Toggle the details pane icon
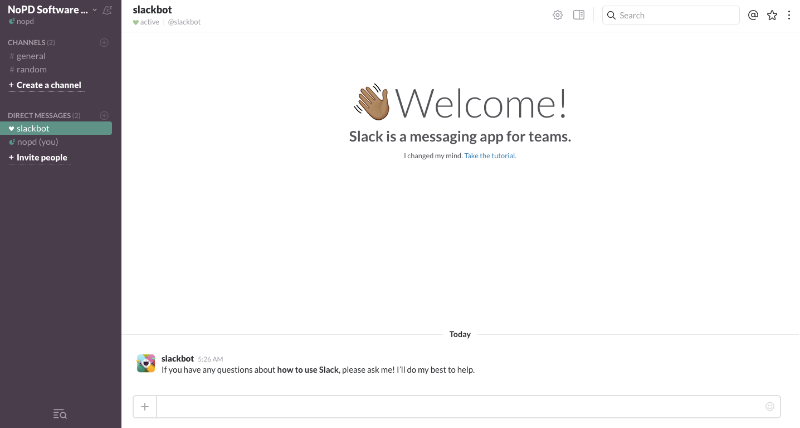Image resolution: width=800 pixels, height=428 pixels. [x=579, y=15]
